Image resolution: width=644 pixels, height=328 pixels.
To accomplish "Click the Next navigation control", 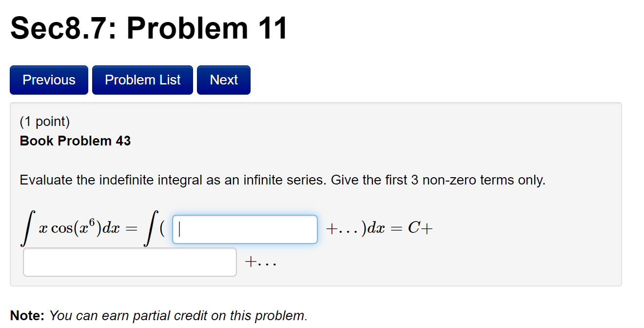I will [223, 80].
